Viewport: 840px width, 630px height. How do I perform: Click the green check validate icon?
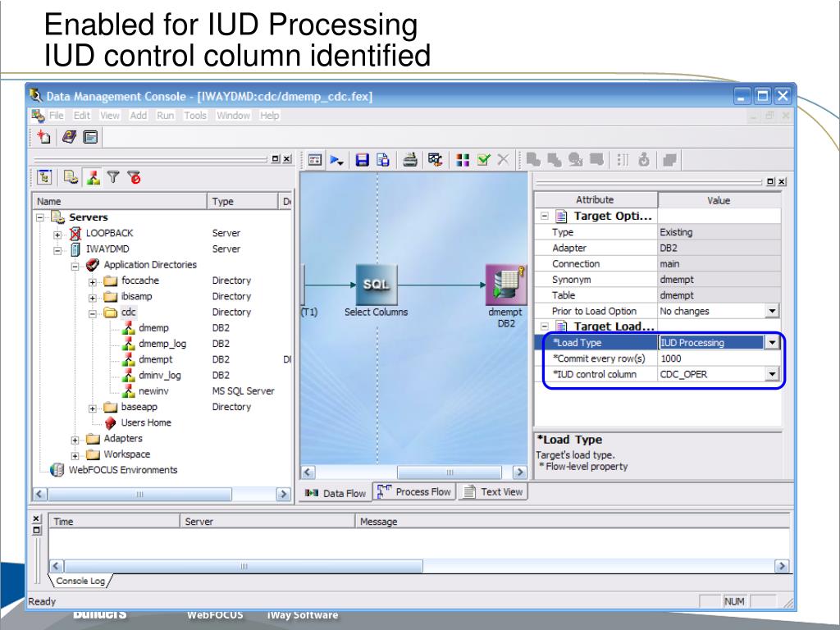483,160
